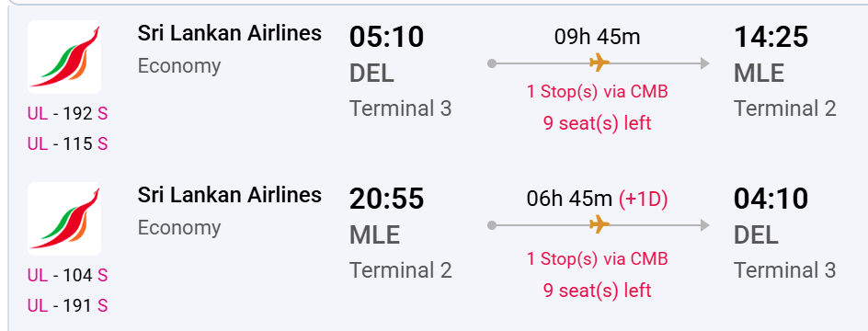Click the outbound Sri Lankan Airlines name
868x331 pixels.
point(230,33)
